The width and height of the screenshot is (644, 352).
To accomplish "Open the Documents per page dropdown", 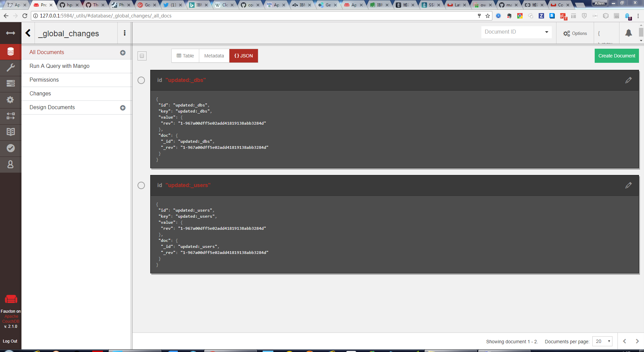I will point(602,341).
